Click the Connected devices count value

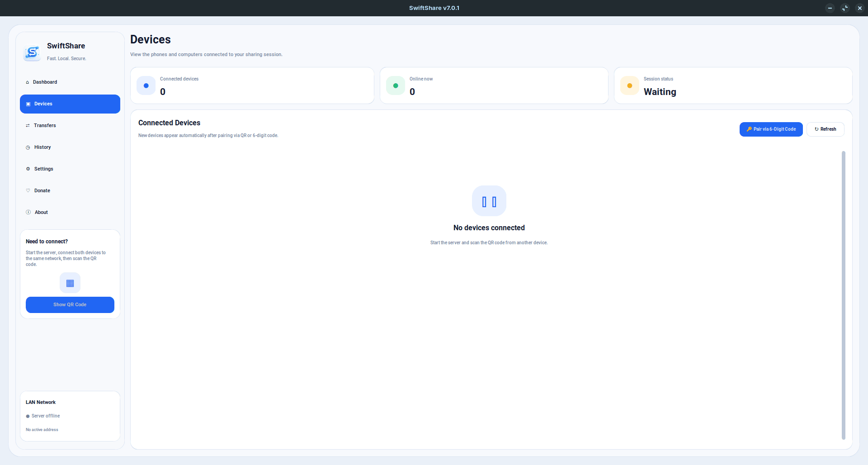point(163,92)
